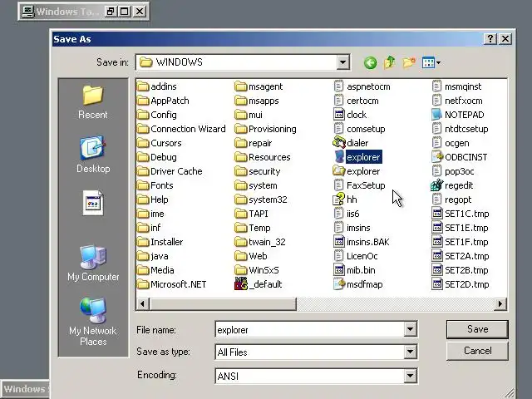532x399 pixels.
Task: Select the imsins.BAK file
Action: (362, 242)
